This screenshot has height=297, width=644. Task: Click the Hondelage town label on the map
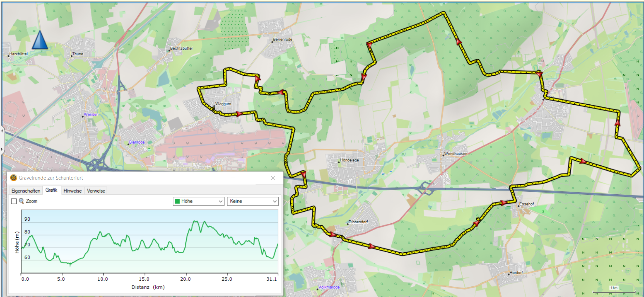tap(349, 160)
